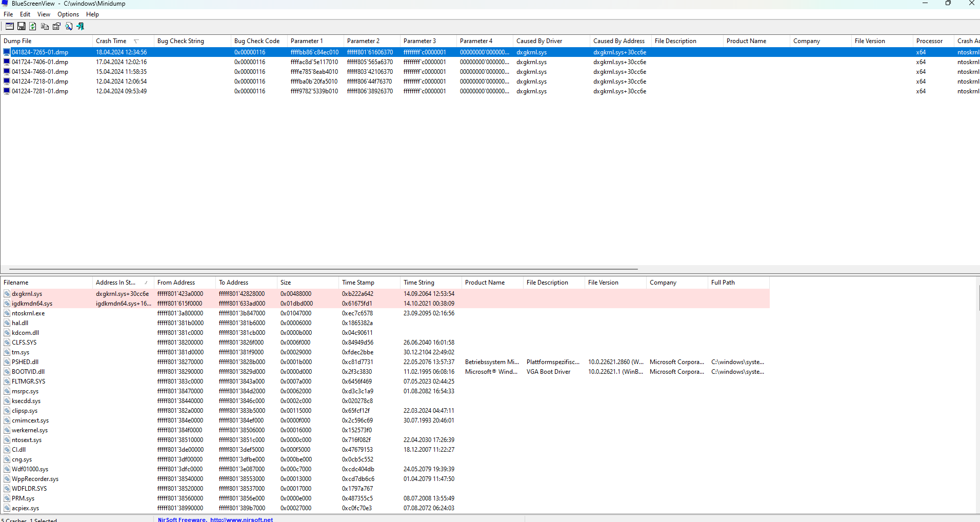This screenshot has height=522, width=980.
Task: Click the upper pane horizontal scrollbar
Action: click(x=323, y=269)
